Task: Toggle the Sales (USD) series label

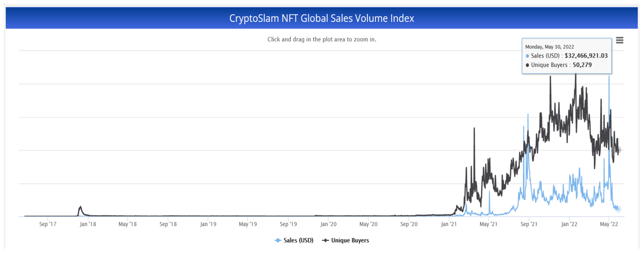Action: [298, 240]
